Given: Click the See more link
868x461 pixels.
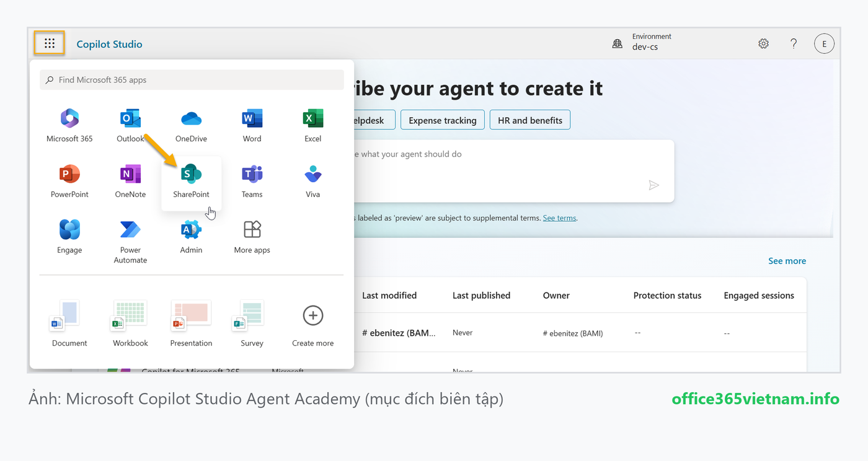Looking at the screenshot, I should pos(787,261).
